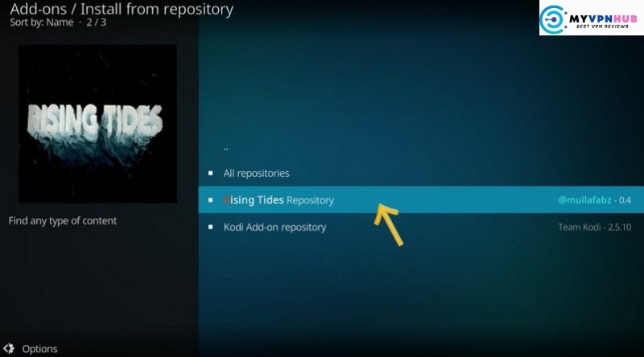This screenshot has height=357, width=644.
Task: Click the Team Kodi - 2.5.10 version text
Action: tap(595, 227)
